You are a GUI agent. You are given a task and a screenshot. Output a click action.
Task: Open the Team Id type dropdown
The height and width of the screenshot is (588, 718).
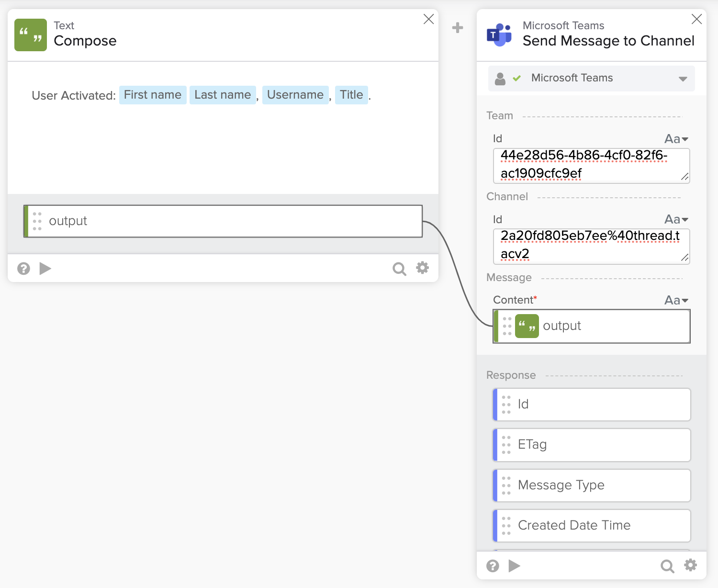tap(676, 139)
